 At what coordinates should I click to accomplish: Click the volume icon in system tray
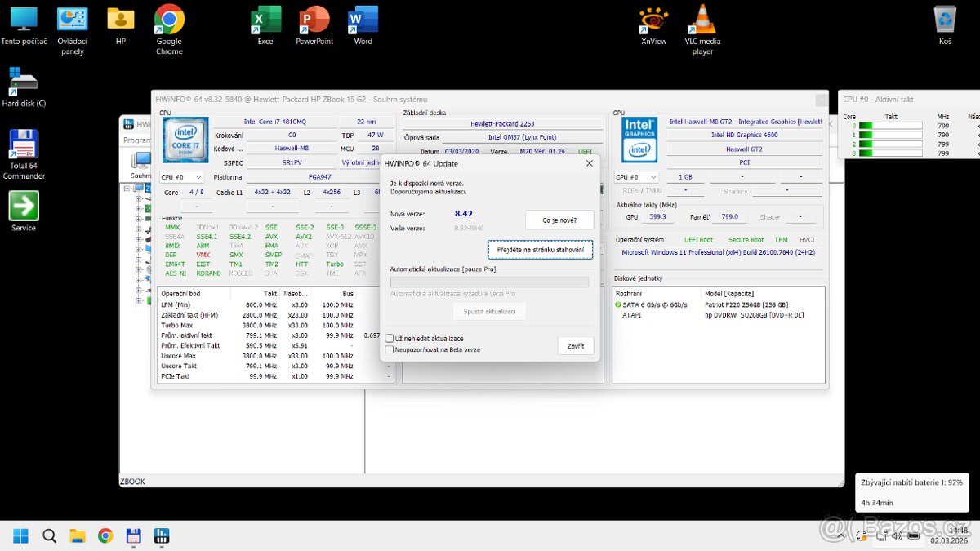tap(897, 536)
